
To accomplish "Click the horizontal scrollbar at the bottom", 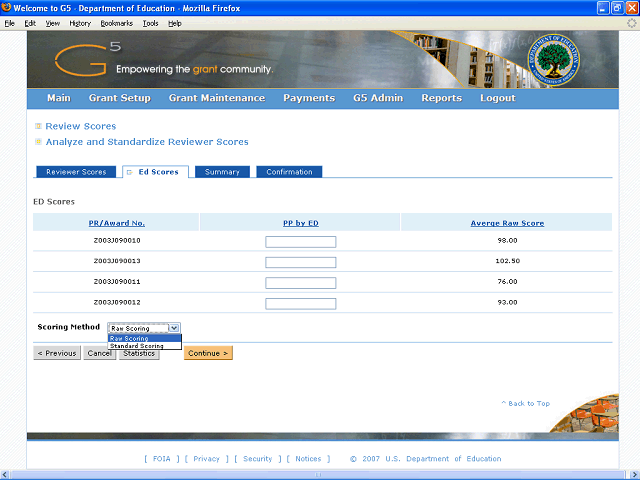I will [x=318, y=475].
